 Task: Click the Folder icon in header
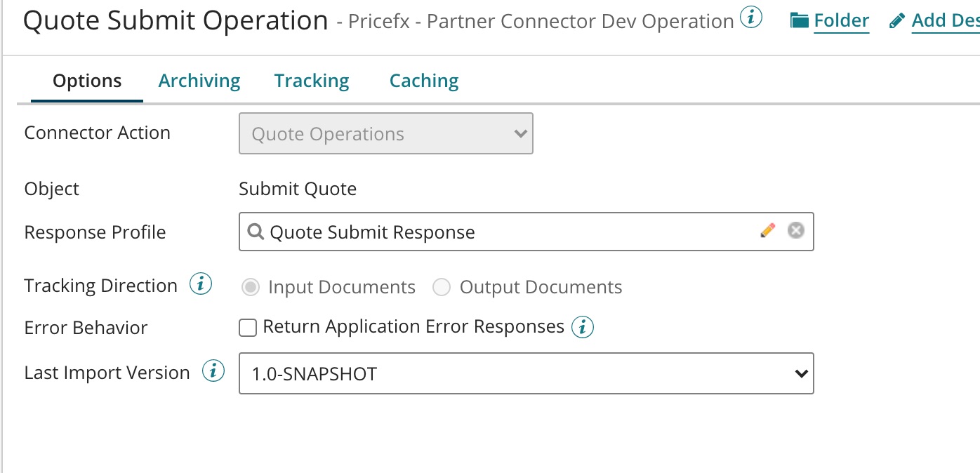click(799, 21)
